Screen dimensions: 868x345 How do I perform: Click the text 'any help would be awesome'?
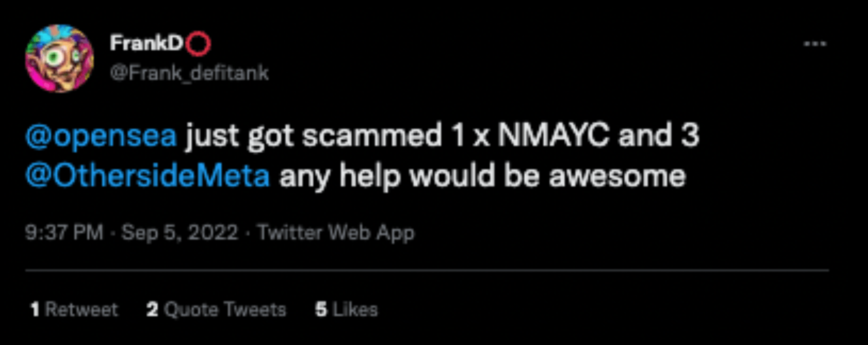pos(483,176)
